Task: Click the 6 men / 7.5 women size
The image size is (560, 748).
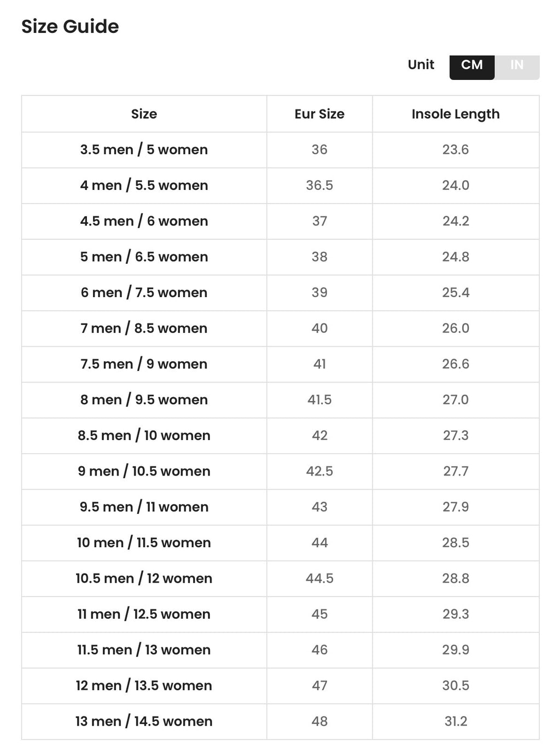Action: coord(144,293)
